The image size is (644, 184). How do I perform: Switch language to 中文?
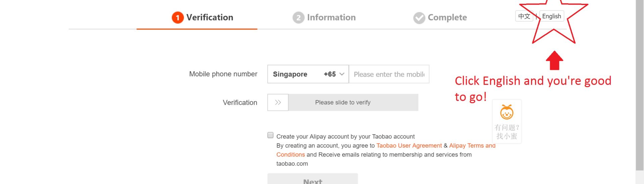coord(524,16)
